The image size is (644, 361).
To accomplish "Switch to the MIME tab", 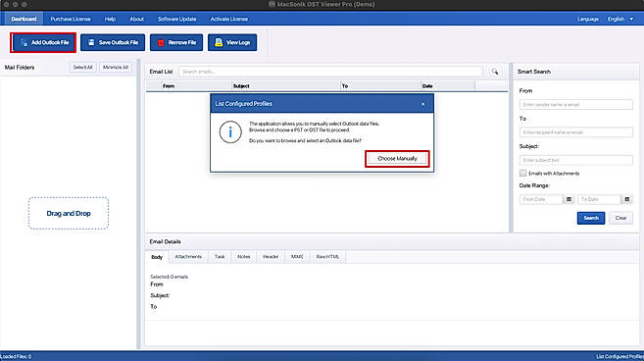I will (x=297, y=257).
